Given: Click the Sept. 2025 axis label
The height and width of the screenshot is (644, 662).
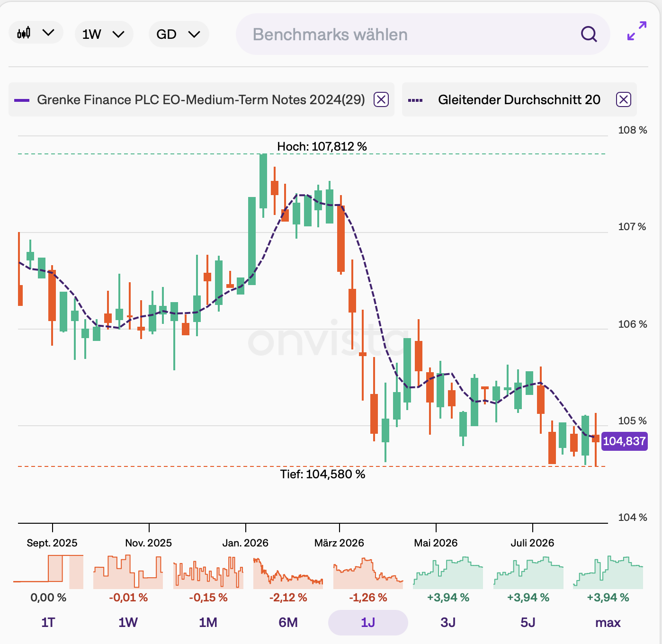Looking at the screenshot, I should click(52, 543).
